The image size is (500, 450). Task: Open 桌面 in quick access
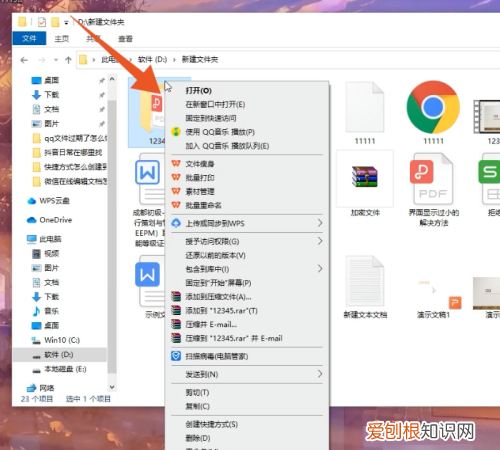coord(52,80)
